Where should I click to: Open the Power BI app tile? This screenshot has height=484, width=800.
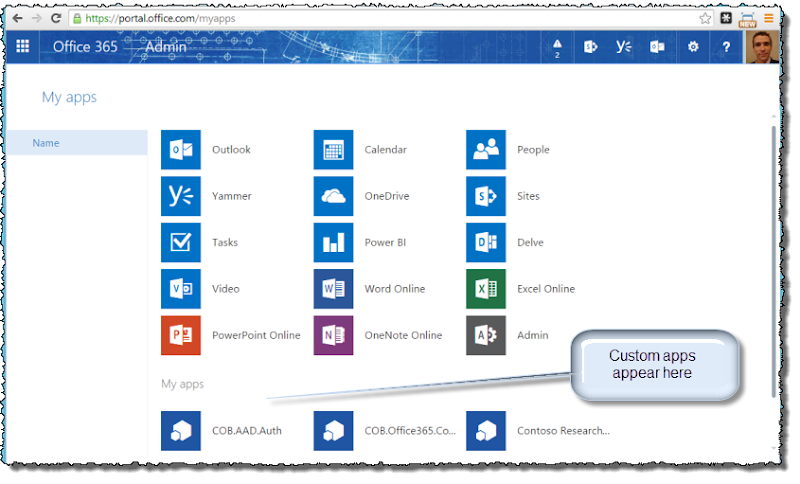(x=333, y=242)
